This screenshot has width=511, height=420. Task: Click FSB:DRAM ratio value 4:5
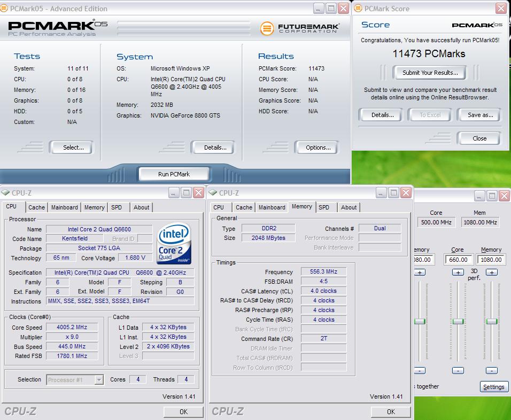pyautogui.click(x=323, y=281)
